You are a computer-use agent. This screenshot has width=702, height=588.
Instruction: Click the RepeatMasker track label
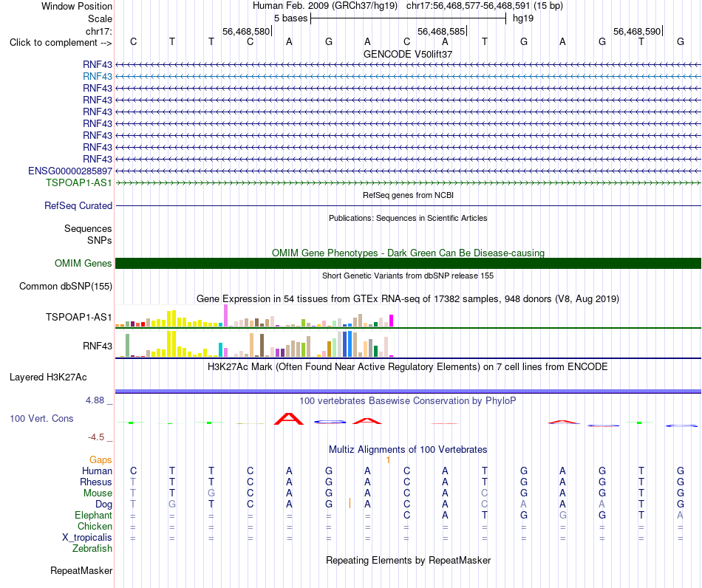81,571
